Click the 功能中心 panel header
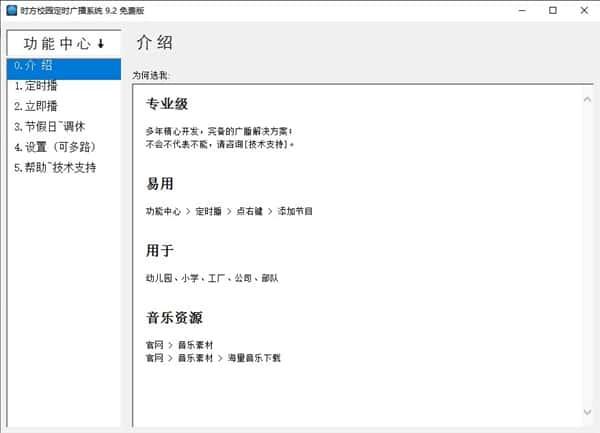This screenshot has height=433, width=600. (x=64, y=43)
